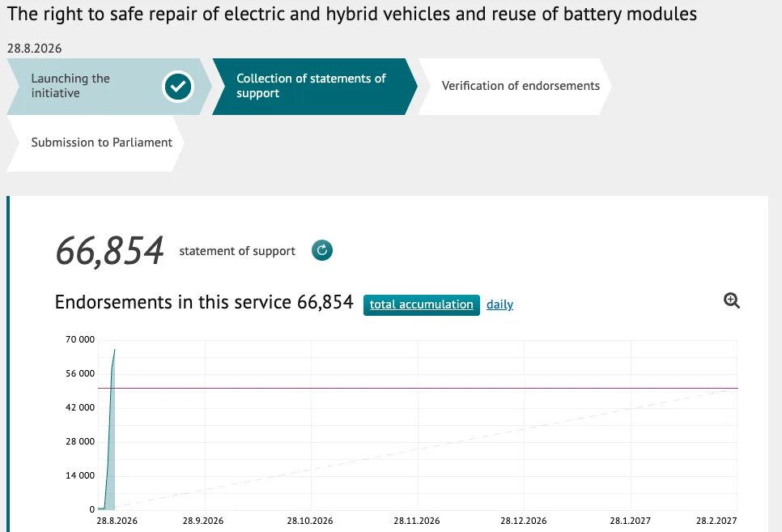Viewport: 782px width, 532px height.
Task: Select the Submission to Parliament step
Action: 96,143
